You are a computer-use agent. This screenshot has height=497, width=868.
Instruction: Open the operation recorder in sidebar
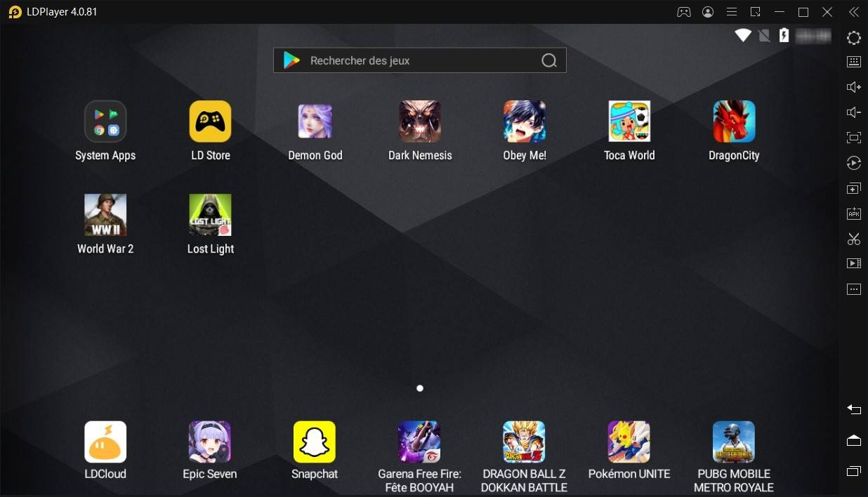tap(854, 163)
